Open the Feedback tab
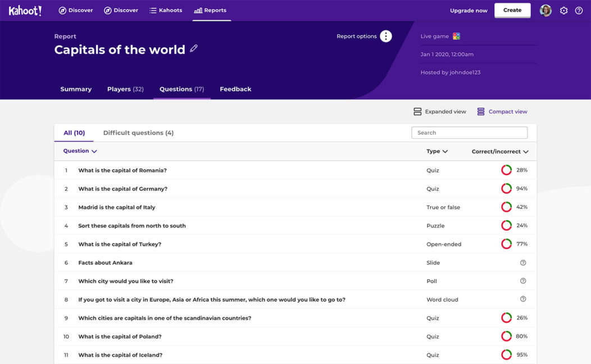Screen dimensions: 591x364 235,89
